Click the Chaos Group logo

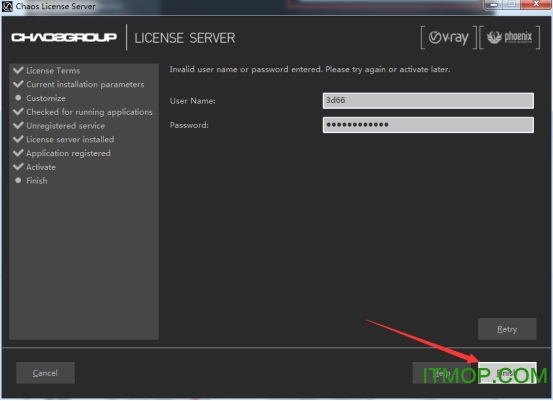(x=64, y=37)
